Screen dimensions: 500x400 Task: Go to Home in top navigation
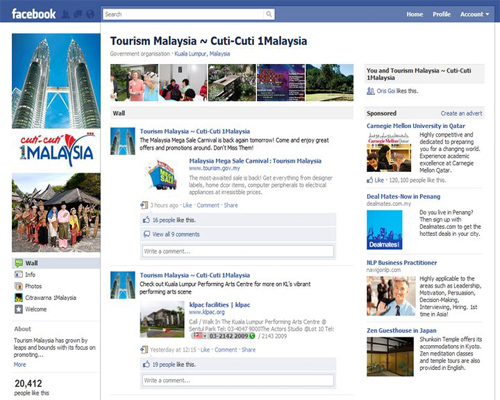coord(415,14)
